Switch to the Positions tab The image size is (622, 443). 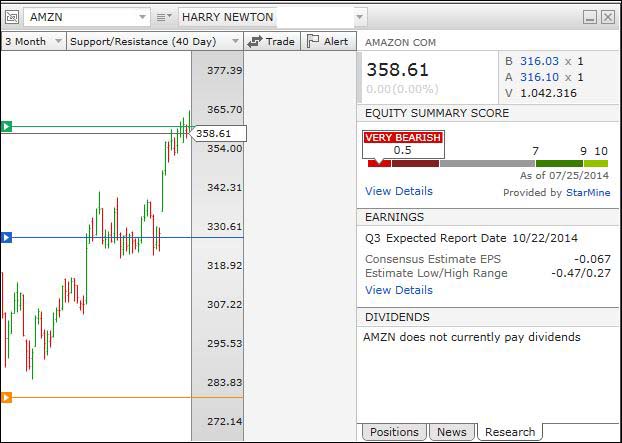click(394, 432)
